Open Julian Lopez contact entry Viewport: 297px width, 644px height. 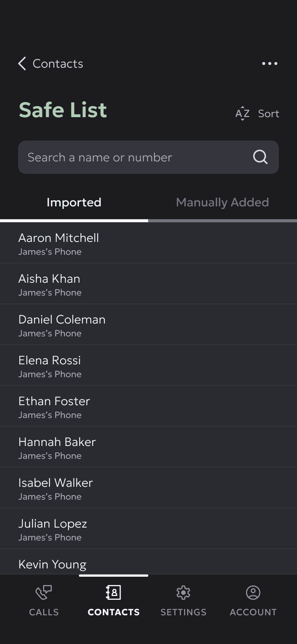pyautogui.click(x=148, y=529)
